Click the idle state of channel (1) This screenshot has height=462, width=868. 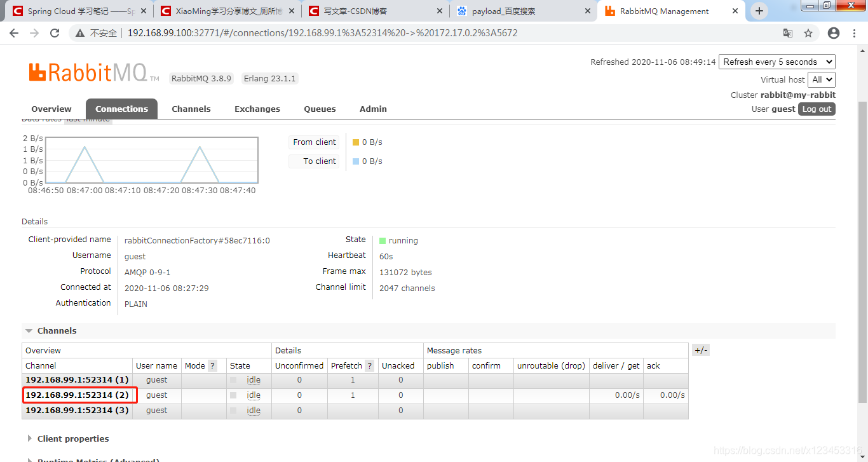pyautogui.click(x=254, y=380)
